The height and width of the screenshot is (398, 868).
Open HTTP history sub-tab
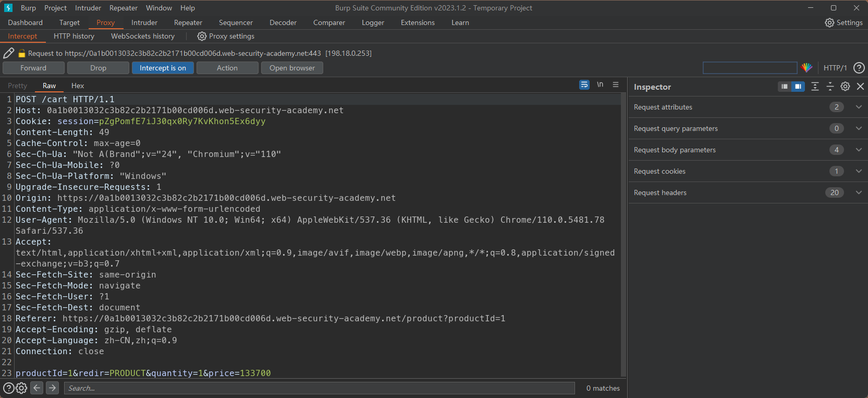coord(74,36)
